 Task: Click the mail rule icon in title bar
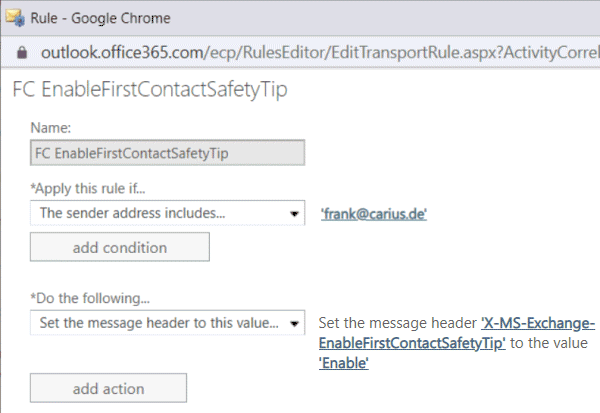tap(15, 18)
